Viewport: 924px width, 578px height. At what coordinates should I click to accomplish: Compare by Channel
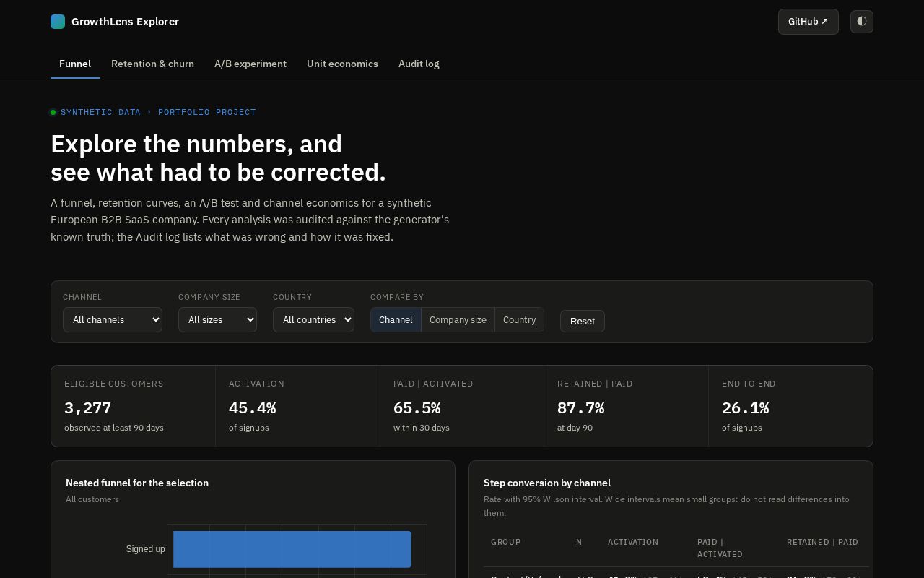tap(396, 320)
